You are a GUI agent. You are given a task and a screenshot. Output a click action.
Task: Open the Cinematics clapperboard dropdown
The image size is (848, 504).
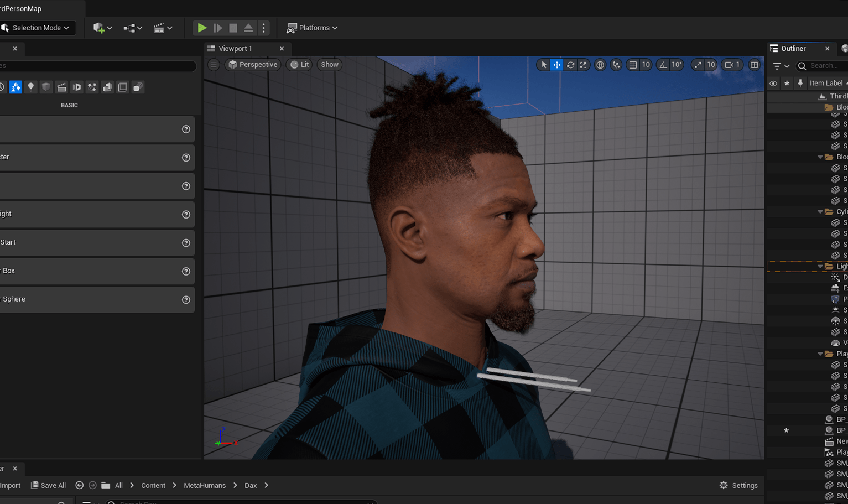pyautogui.click(x=163, y=28)
